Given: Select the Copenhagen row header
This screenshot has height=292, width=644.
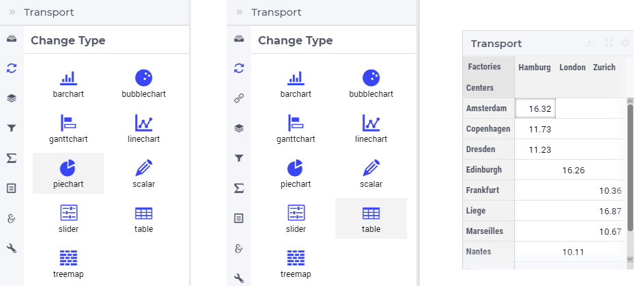Looking at the screenshot, I should [x=488, y=129].
